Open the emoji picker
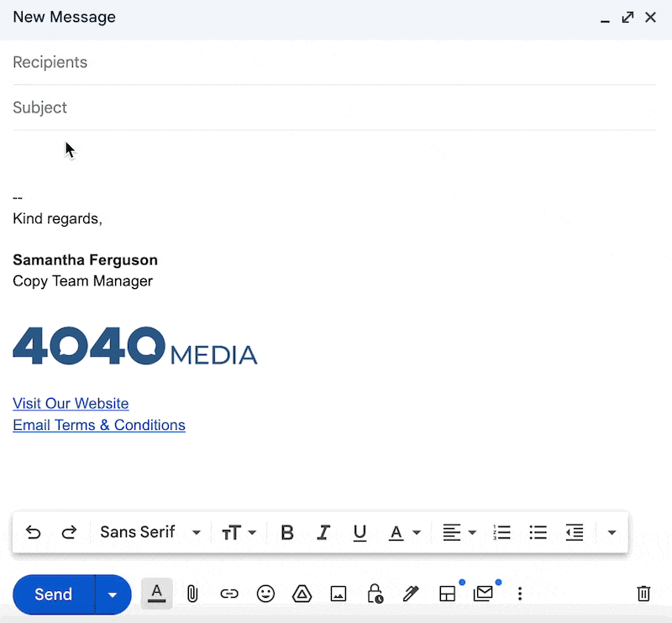The width and height of the screenshot is (672, 623). tap(265, 594)
